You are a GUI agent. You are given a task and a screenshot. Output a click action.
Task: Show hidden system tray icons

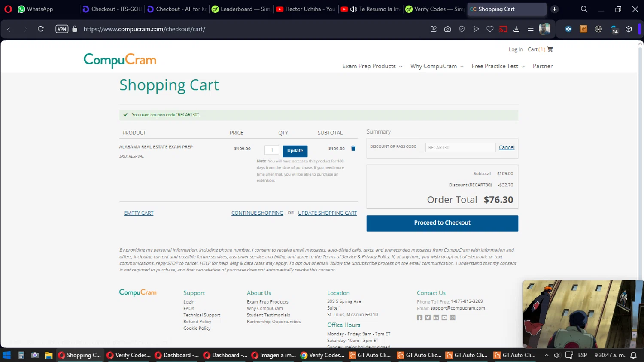coord(546,355)
